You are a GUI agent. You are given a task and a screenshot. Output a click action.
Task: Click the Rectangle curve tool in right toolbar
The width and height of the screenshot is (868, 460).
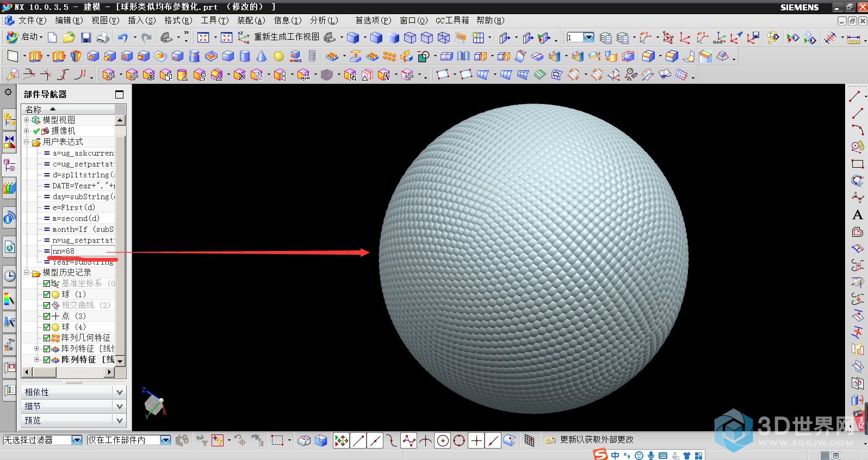coord(857,164)
